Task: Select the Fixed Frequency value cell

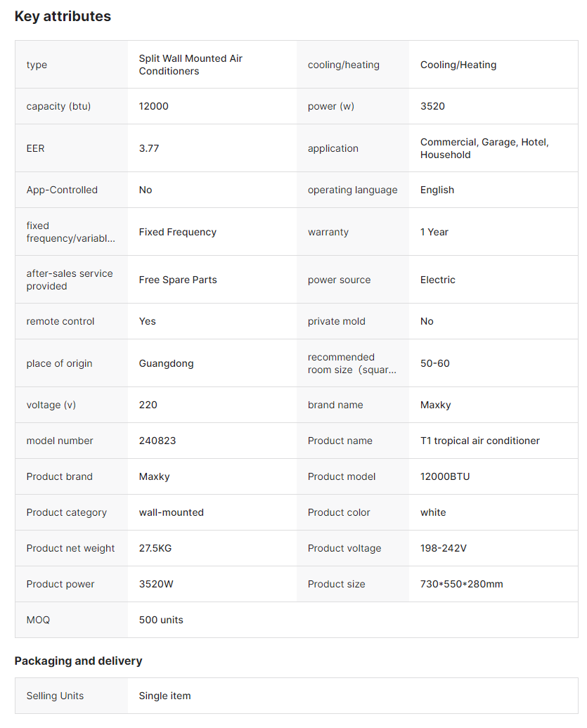Action: click(x=178, y=232)
